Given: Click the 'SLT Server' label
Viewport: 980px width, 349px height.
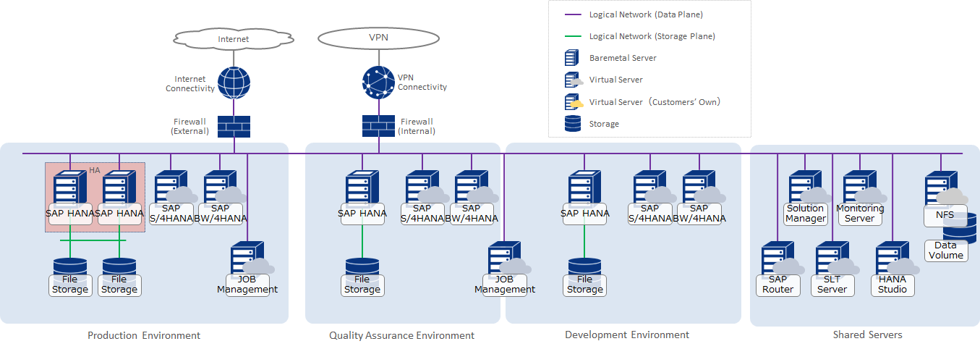Looking at the screenshot, I should coord(831,284).
